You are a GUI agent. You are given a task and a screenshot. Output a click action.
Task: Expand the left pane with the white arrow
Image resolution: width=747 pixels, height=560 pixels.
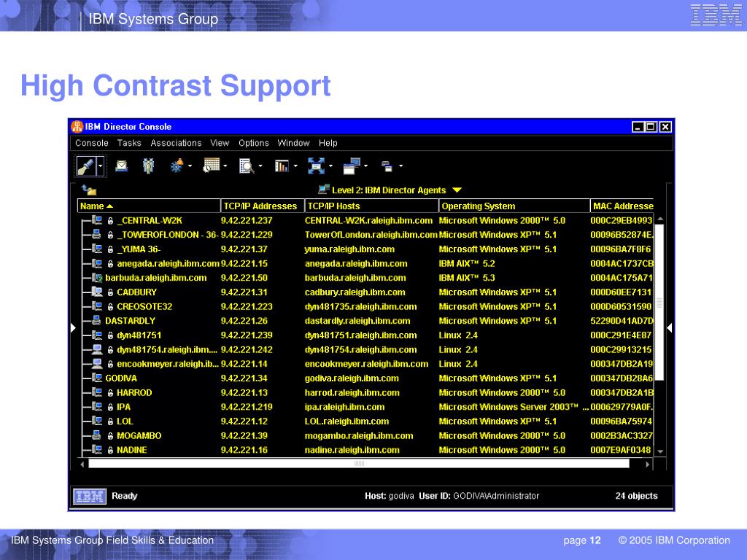point(73,327)
